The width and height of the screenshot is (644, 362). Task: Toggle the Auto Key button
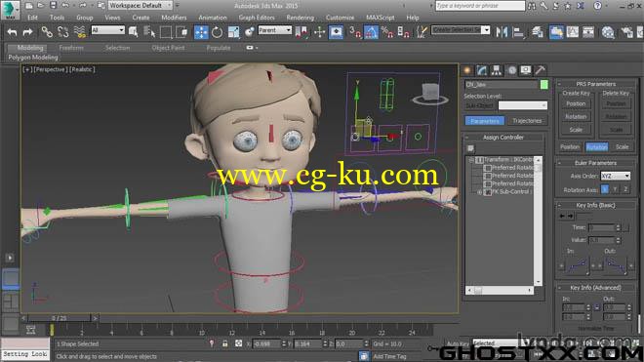tap(458, 343)
